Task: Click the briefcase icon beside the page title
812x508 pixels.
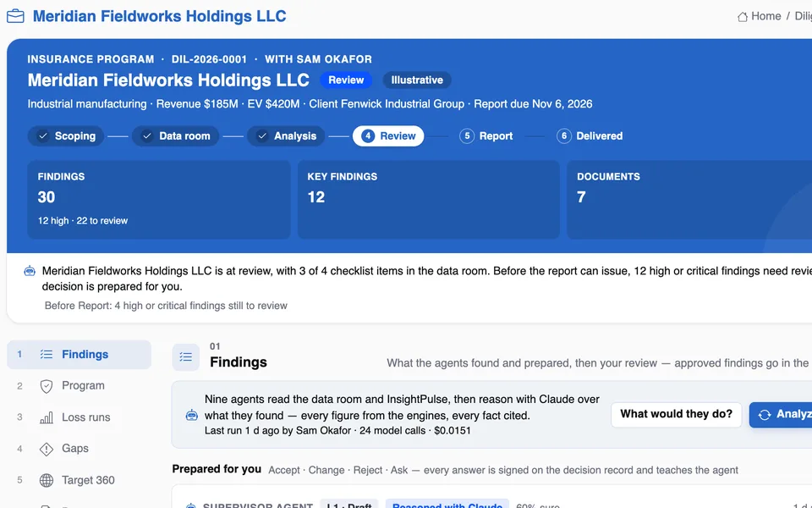Action: [15, 16]
